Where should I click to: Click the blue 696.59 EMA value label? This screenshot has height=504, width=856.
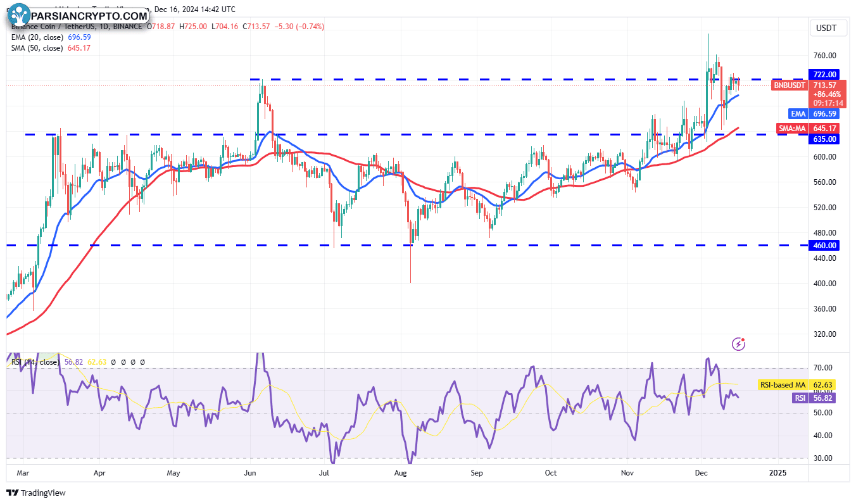tap(826, 114)
